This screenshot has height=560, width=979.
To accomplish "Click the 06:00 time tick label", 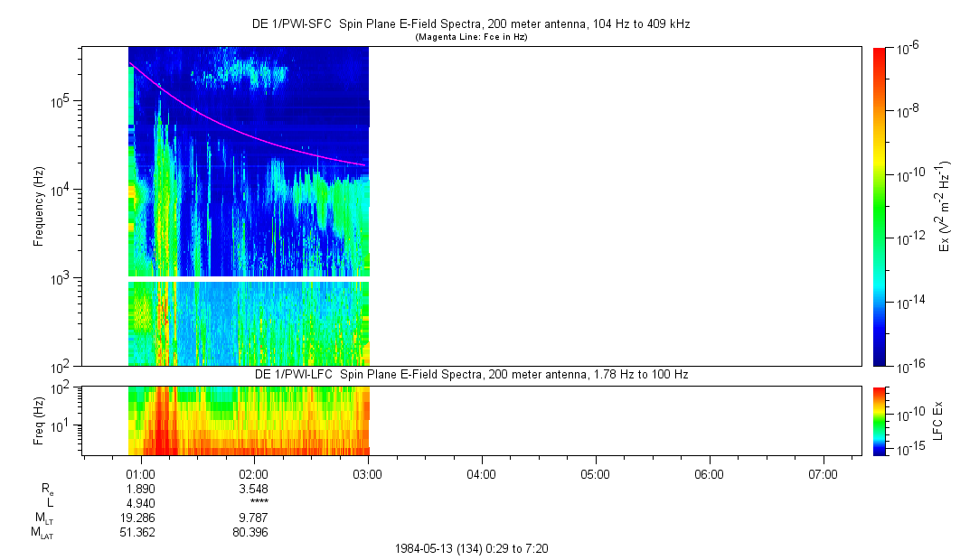I will (x=709, y=474).
